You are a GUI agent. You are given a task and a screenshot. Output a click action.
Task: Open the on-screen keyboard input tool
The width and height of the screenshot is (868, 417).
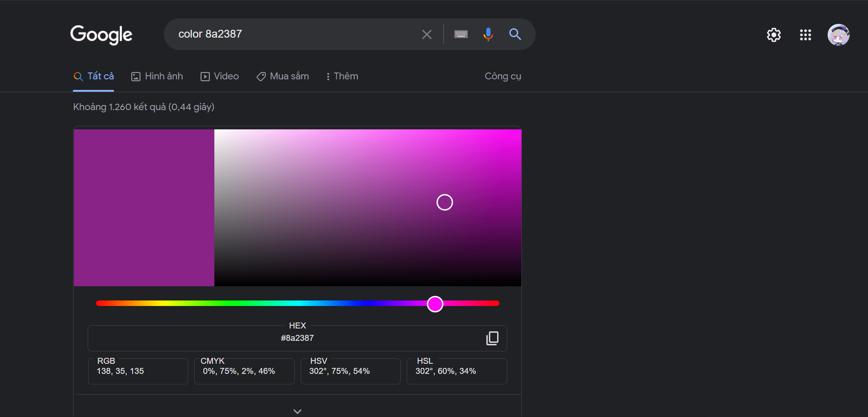point(461,34)
